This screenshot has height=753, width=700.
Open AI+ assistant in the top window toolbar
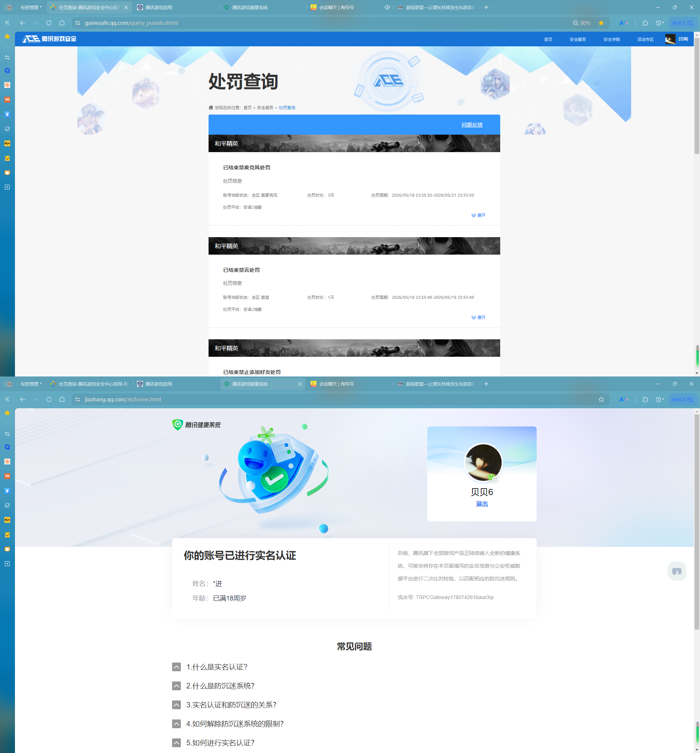[x=623, y=23]
